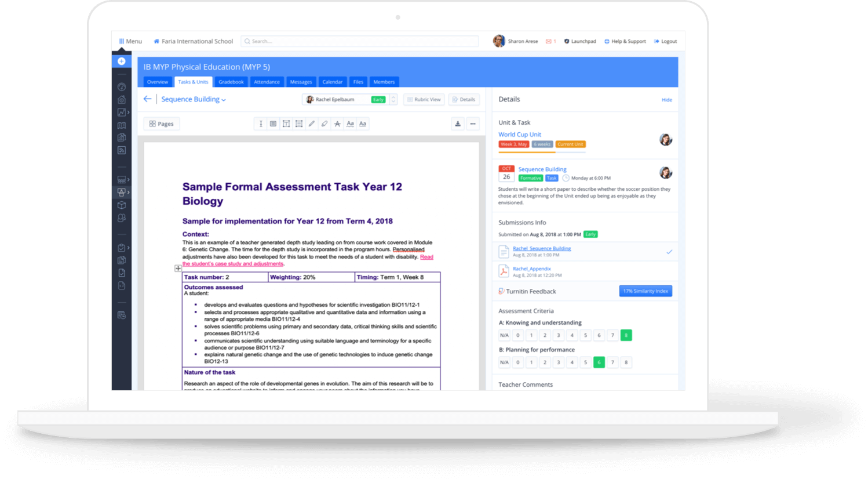The width and height of the screenshot is (868, 479).
Task: Open the three-dot more options menu
Action: (x=473, y=124)
